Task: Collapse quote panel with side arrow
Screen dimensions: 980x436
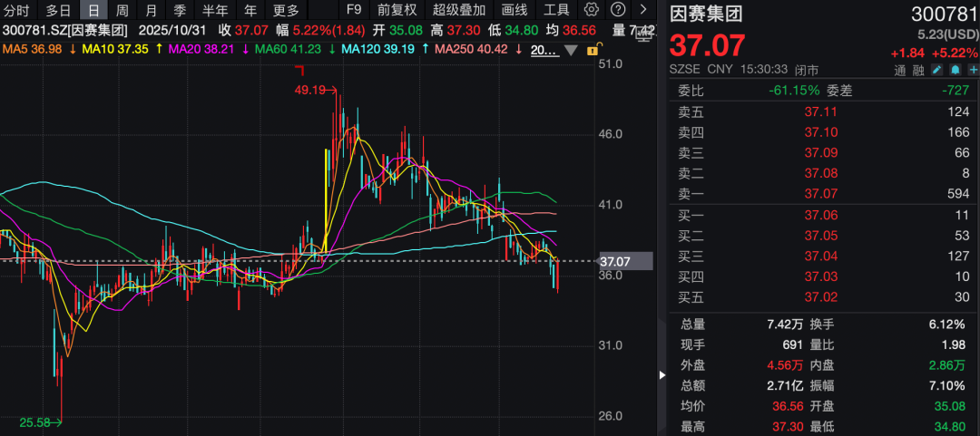Action: coord(662,375)
